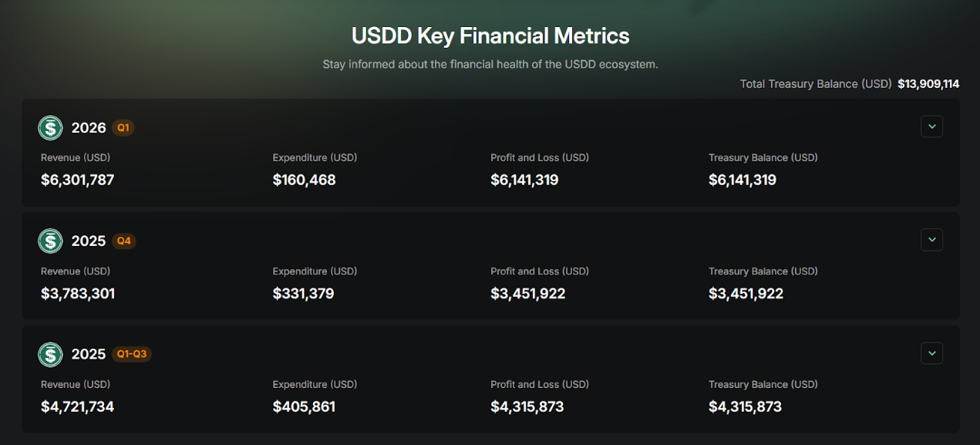This screenshot has width=980, height=445.
Task: Click the 2026 Q1 revenue value $6,301,787
Action: 78,180
